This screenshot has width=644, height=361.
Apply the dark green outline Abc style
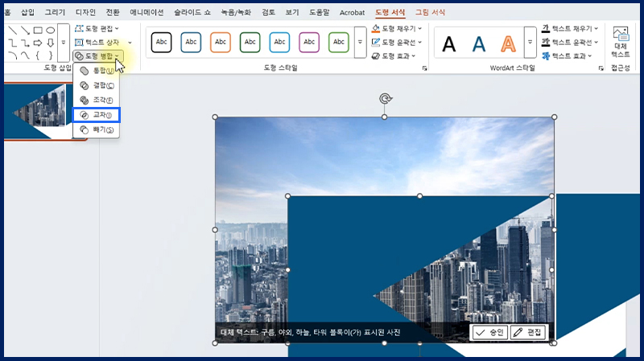click(250, 43)
